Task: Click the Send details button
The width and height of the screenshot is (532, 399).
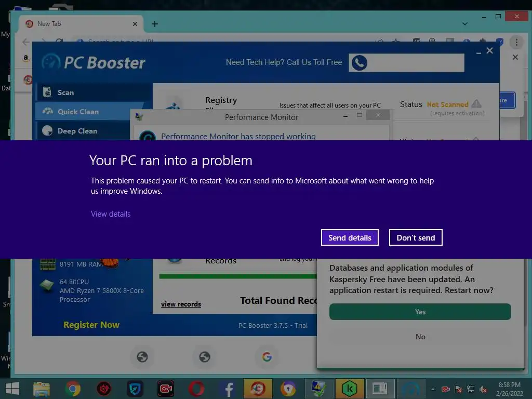Action: pos(350,237)
